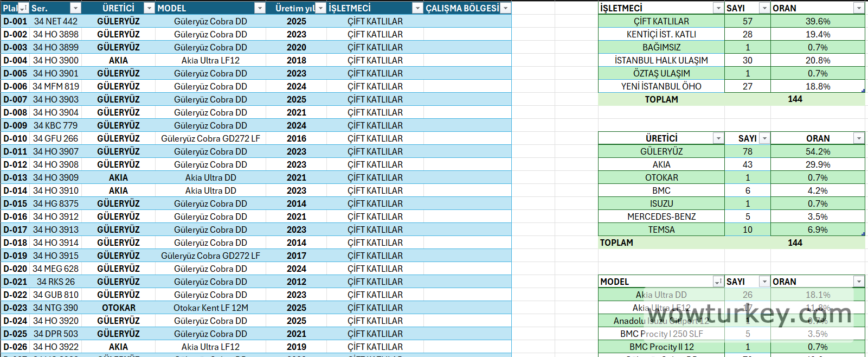The image size is (868, 357).
Task: Open SAYI filter in the İŞLETMECİ summary table
Action: tap(764, 8)
